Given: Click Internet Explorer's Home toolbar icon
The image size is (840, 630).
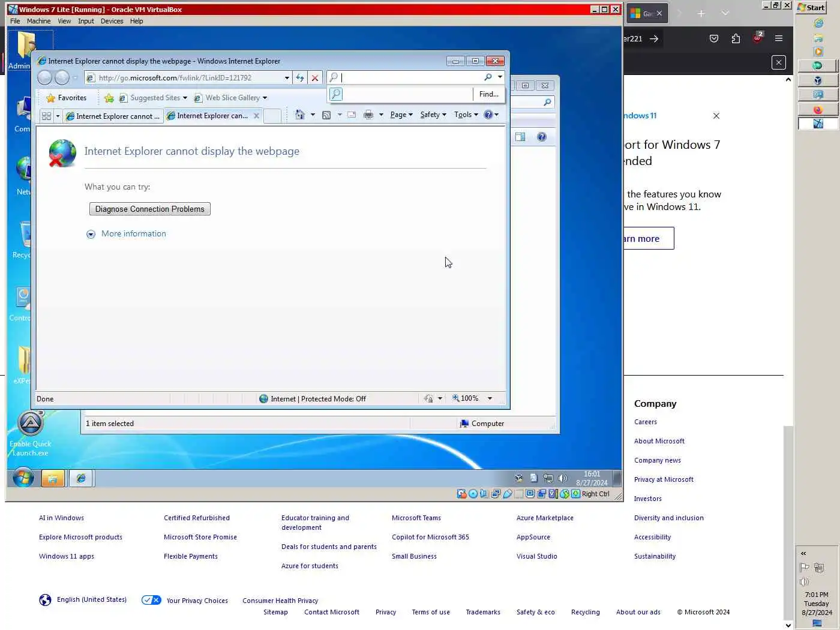Looking at the screenshot, I should (300, 115).
